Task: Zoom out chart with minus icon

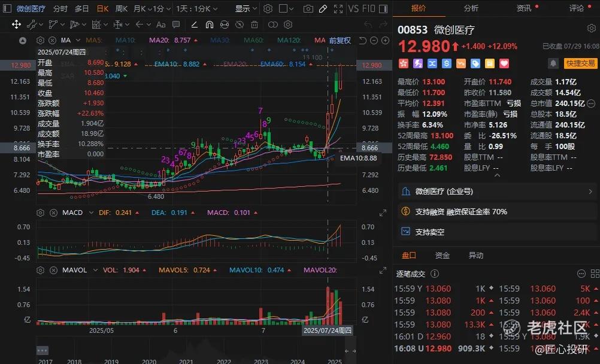Action: (x=374, y=40)
